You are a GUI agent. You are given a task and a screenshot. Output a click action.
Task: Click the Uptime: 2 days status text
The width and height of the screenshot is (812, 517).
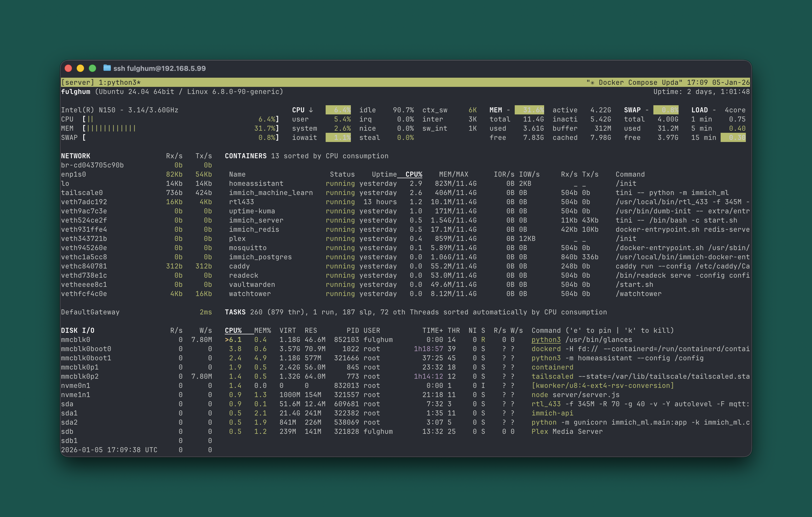click(701, 91)
